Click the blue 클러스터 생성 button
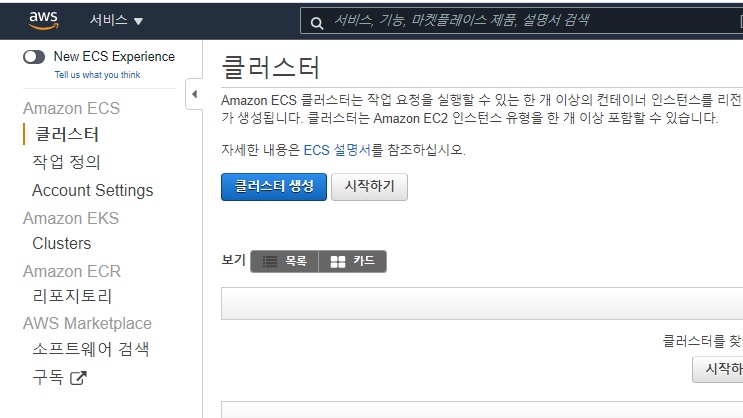 (274, 187)
